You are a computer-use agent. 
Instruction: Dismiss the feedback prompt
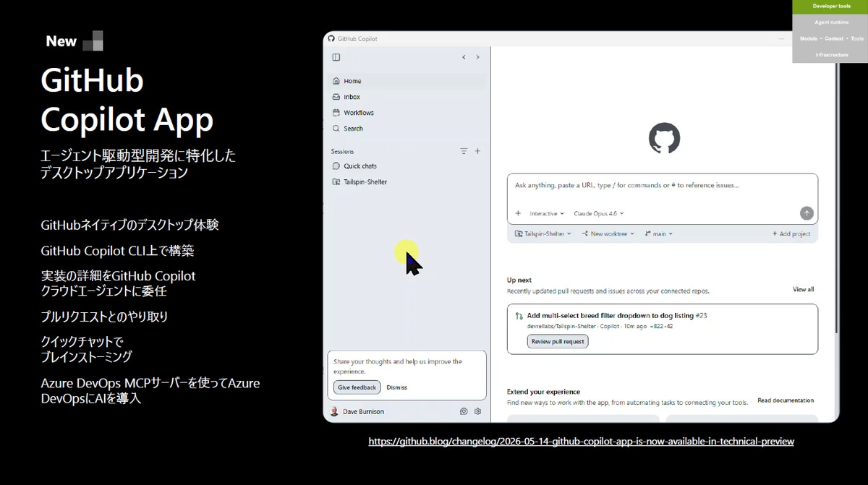[x=396, y=387]
